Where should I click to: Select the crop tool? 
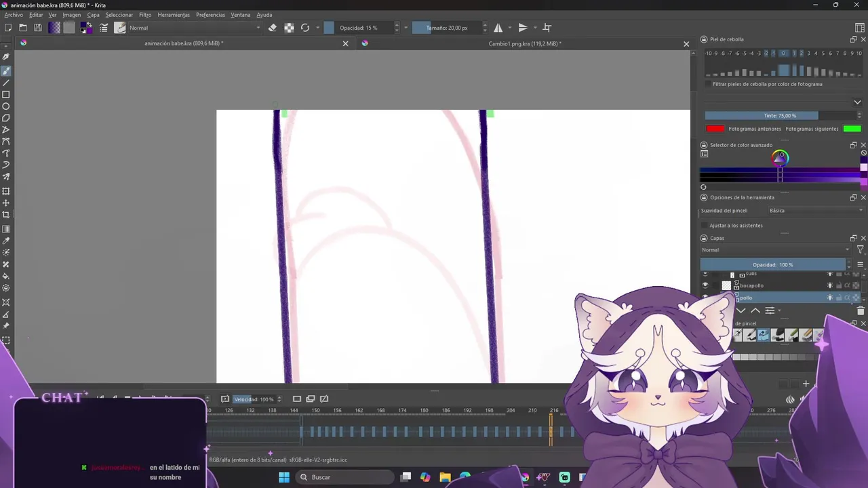[6, 215]
